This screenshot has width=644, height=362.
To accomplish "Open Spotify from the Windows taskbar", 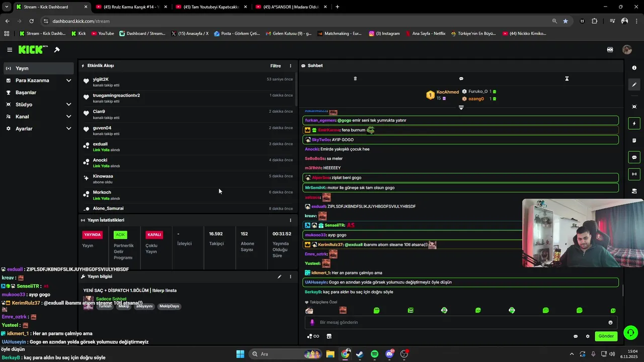I will 374,354.
